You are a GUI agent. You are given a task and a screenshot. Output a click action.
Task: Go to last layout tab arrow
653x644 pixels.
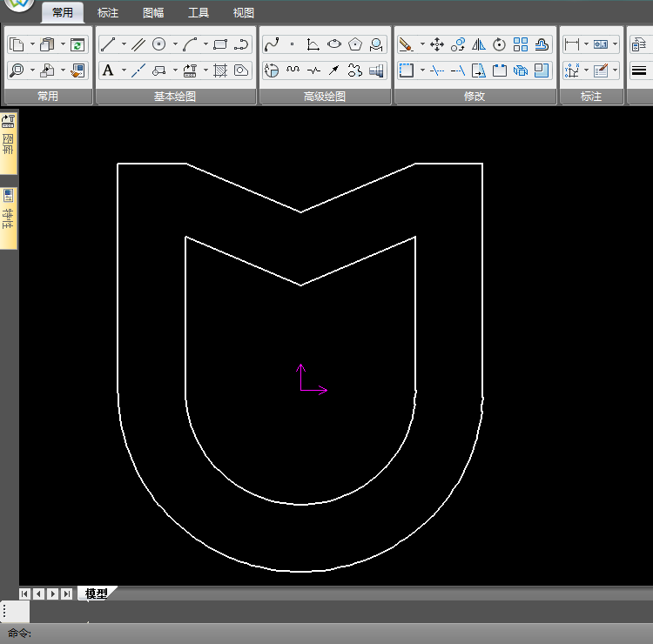coord(67,594)
